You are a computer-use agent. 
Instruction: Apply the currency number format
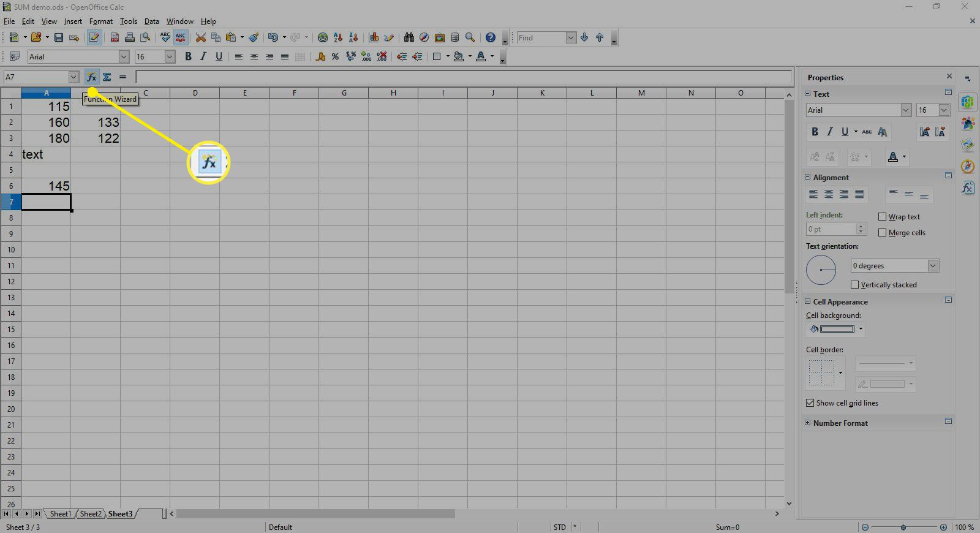320,56
